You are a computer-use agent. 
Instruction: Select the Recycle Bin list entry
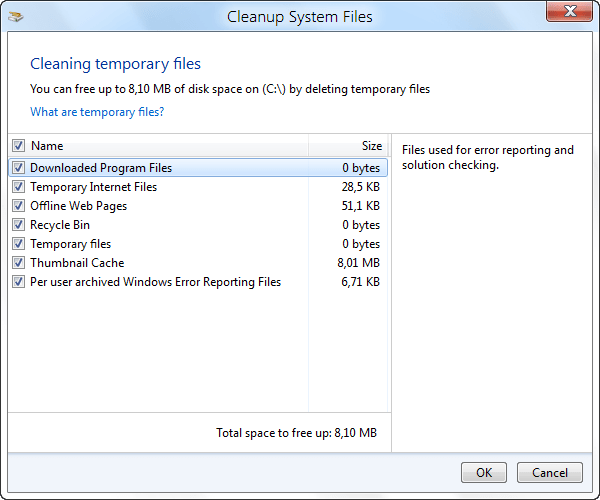[x=60, y=225]
